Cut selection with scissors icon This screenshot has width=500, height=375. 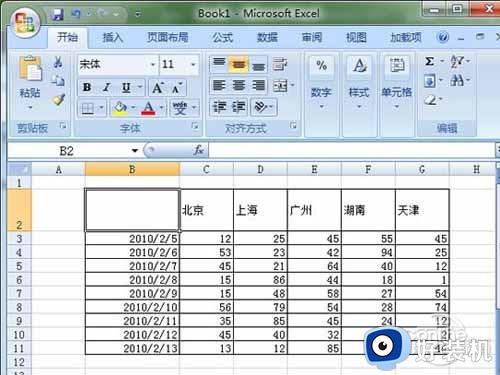tap(58, 62)
